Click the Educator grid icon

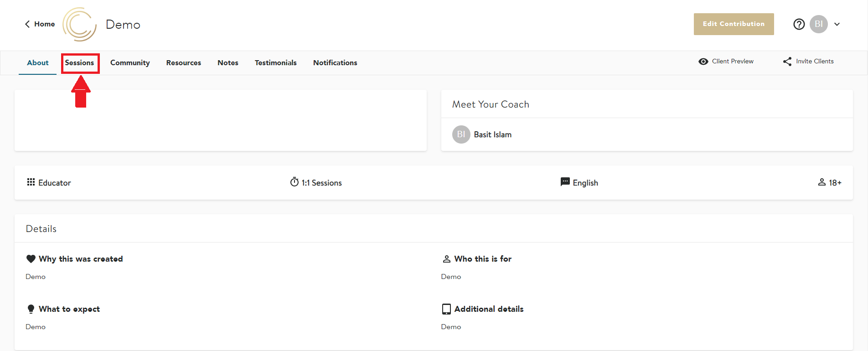pos(31,182)
